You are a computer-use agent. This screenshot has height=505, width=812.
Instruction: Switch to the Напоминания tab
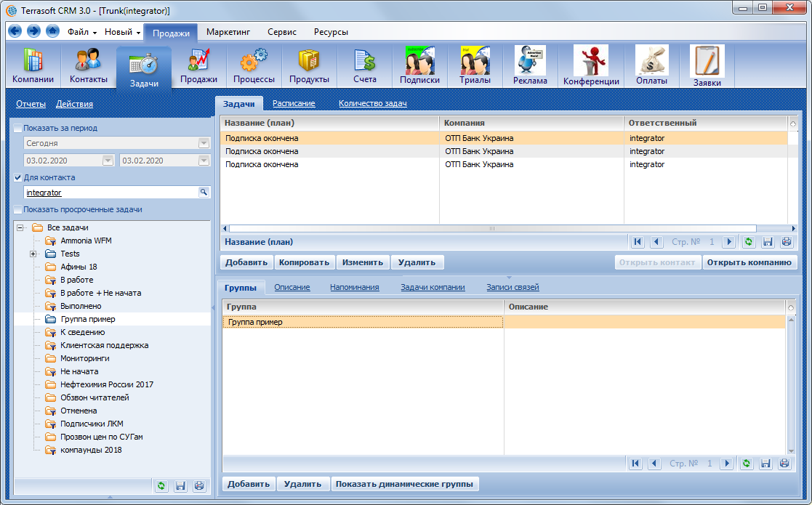tap(355, 287)
